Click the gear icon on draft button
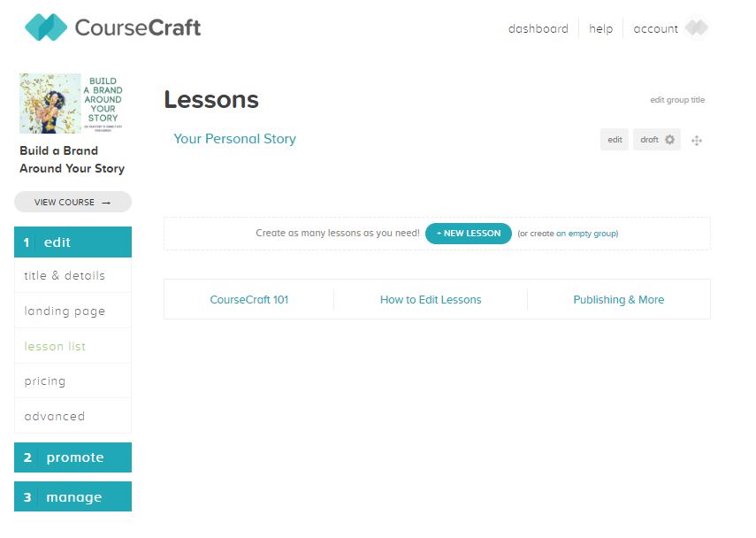 [x=669, y=140]
